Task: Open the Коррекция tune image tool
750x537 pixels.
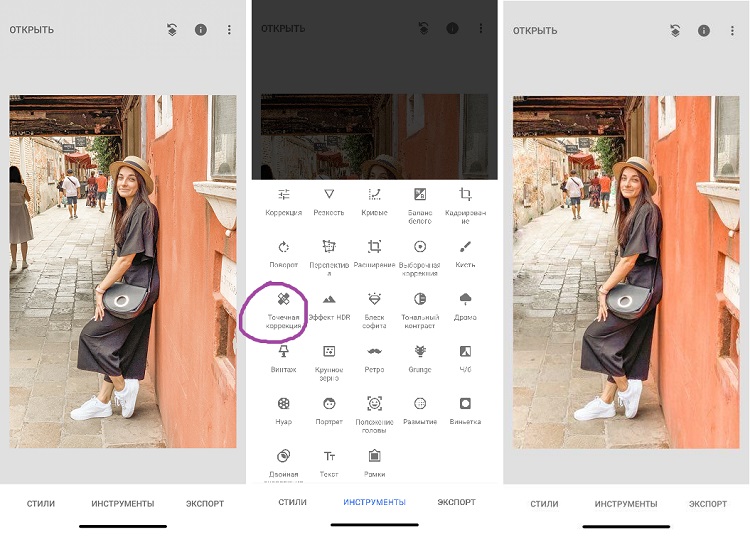Action: coord(284,203)
